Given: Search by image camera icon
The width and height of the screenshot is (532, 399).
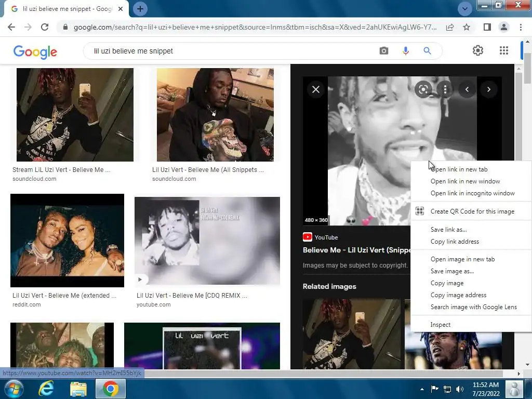Looking at the screenshot, I should 384,51.
